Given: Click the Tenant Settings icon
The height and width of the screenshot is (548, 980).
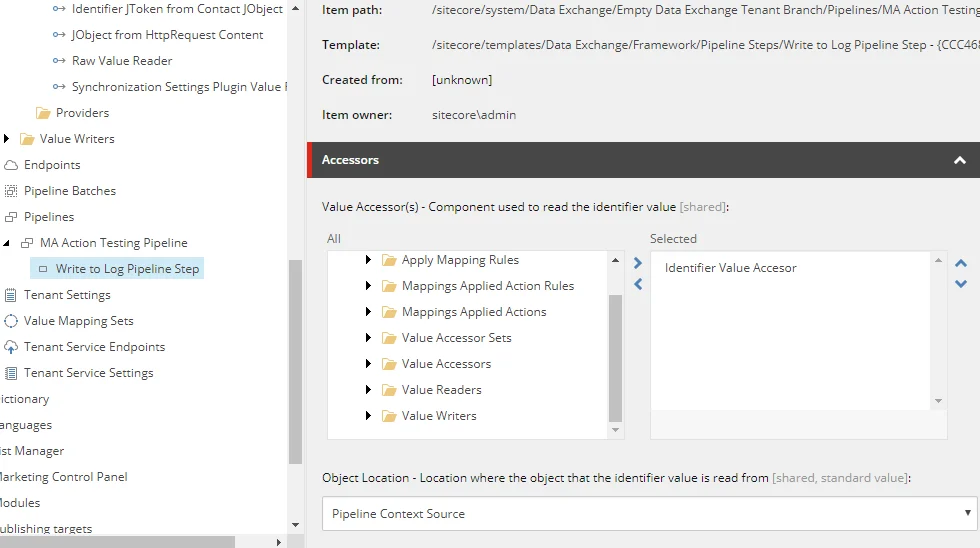Looking at the screenshot, I should click(x=11, y=295).
